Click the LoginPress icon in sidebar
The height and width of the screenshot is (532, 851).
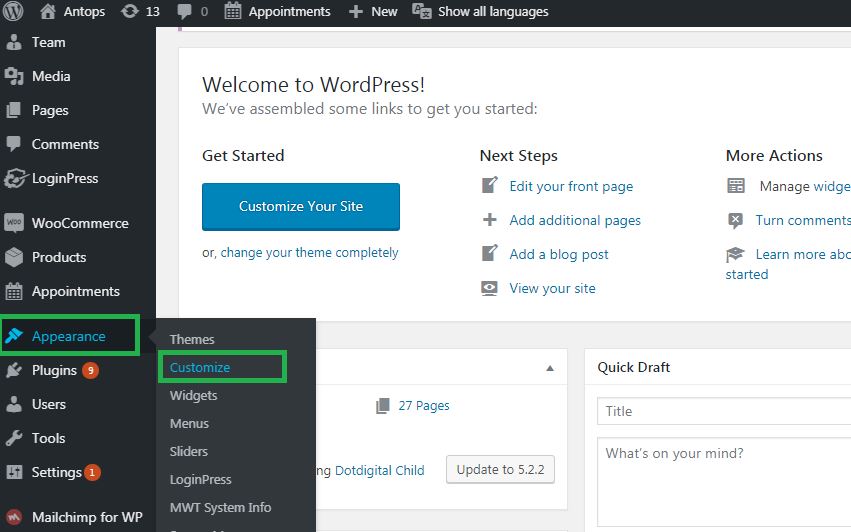tap(14, 178)
